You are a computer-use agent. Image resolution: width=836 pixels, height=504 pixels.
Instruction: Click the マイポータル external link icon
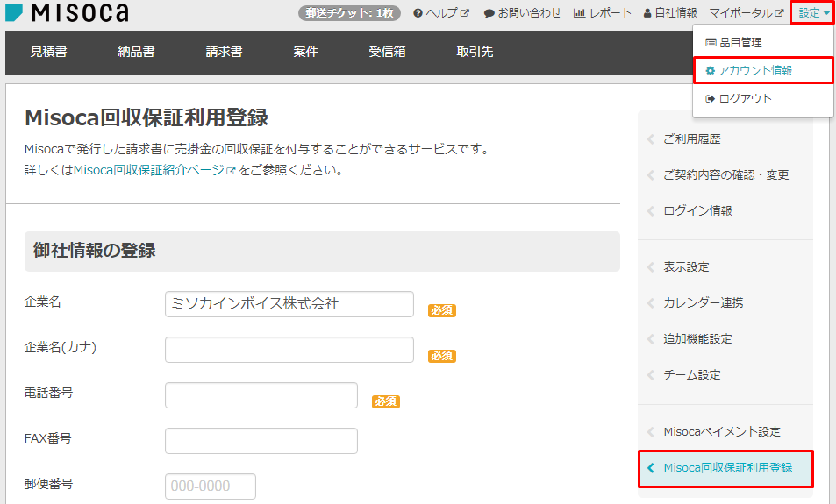click(x=780, y=13)
